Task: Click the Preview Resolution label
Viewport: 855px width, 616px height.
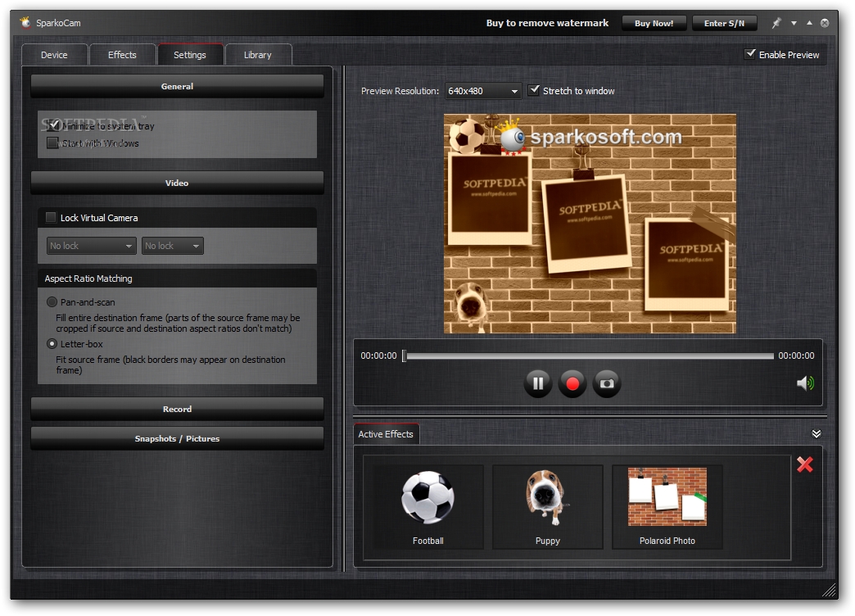Action: tap(400, 91)
